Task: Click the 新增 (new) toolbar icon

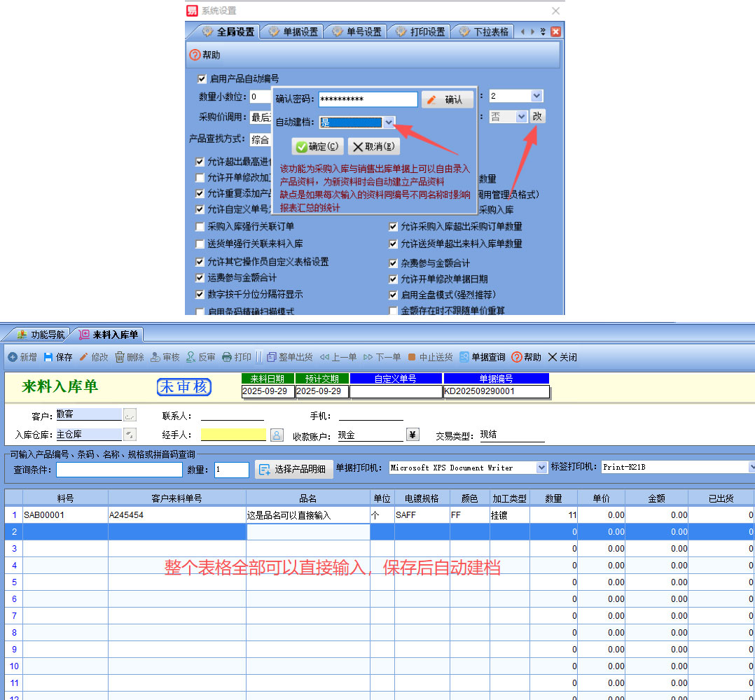Action: 13,357
